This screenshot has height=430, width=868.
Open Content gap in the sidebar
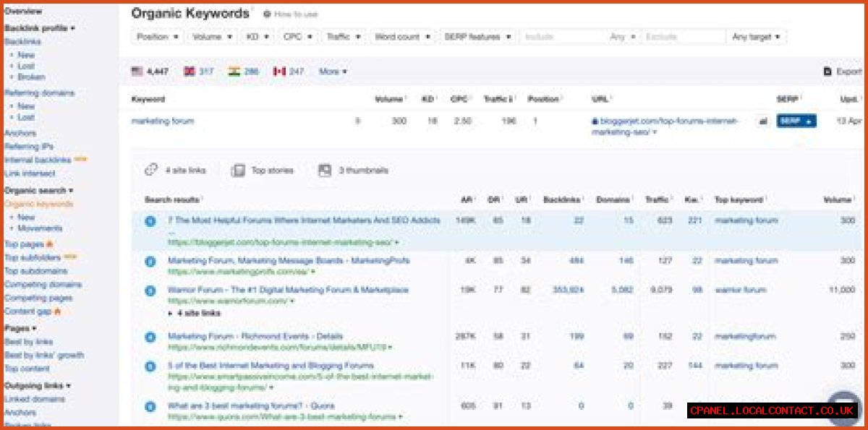[27, 311]
